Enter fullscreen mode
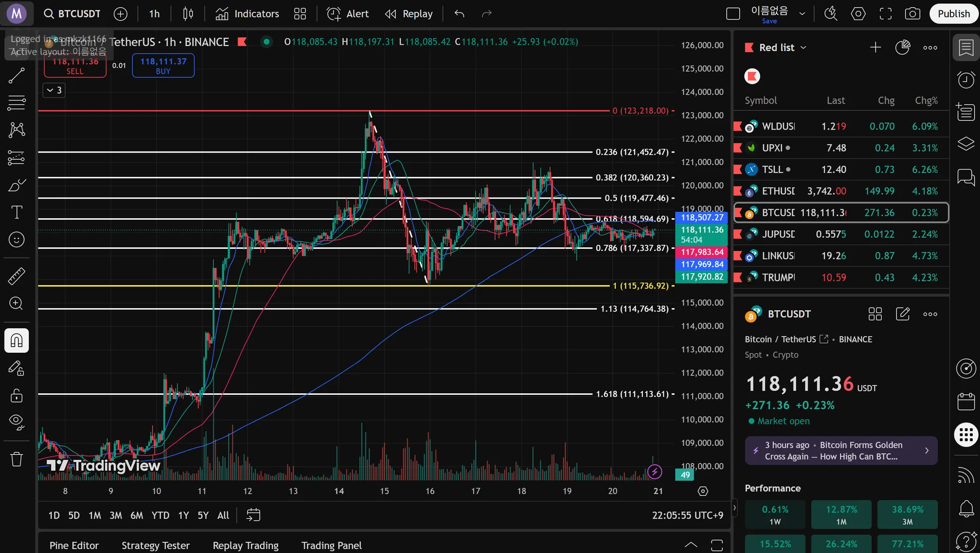 885,14
